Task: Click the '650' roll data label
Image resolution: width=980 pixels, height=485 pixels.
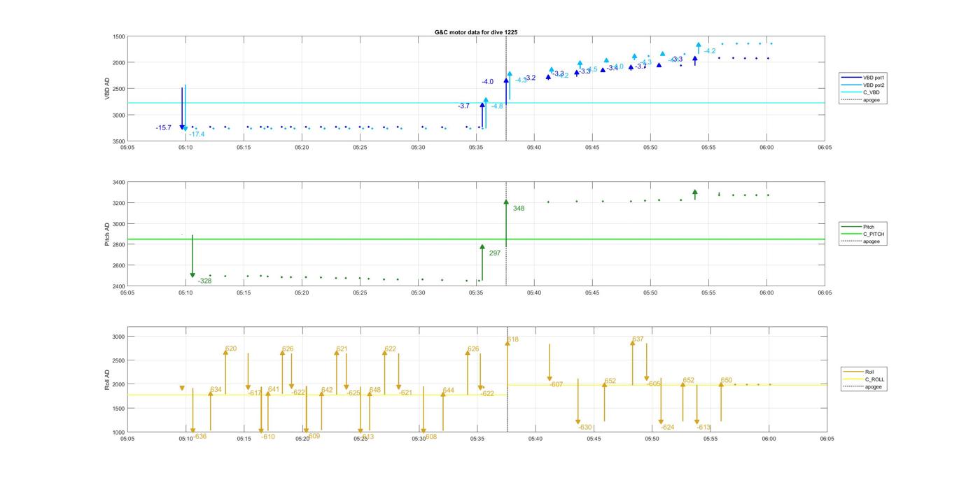Action: click(x=727, y=381)
